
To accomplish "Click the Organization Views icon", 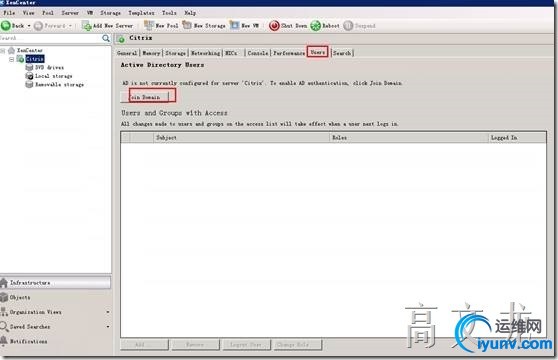I will 4,312.
